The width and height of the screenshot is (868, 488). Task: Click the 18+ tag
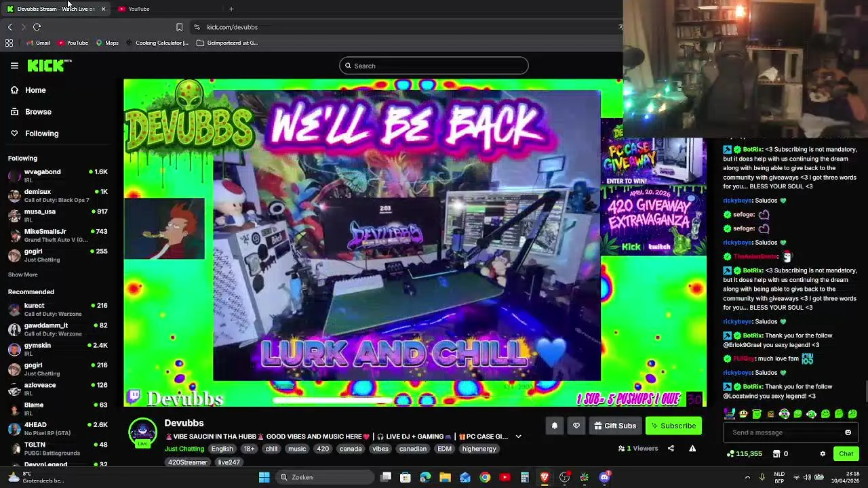pos(249,449)
